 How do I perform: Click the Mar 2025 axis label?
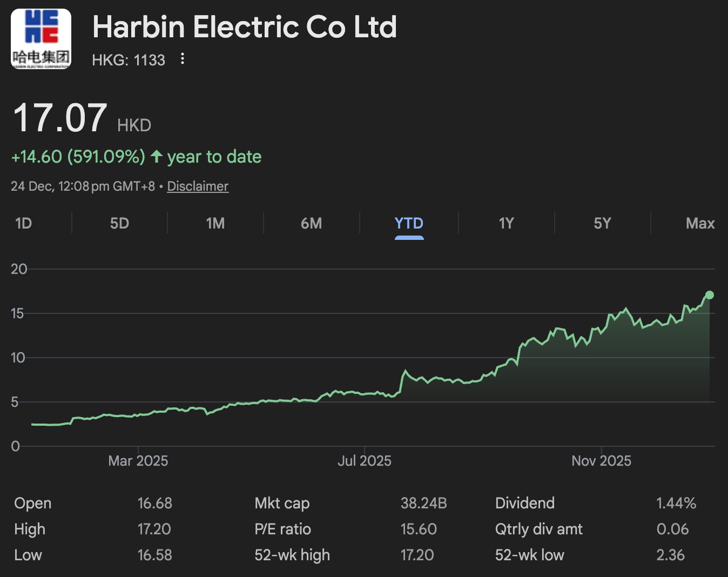click(138, 461)
